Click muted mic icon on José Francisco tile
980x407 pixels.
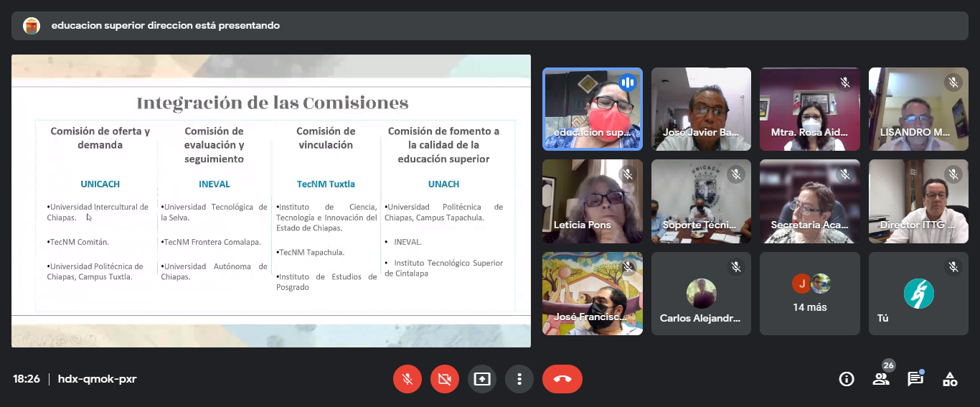pyautogui.click(x=628, y=267)
